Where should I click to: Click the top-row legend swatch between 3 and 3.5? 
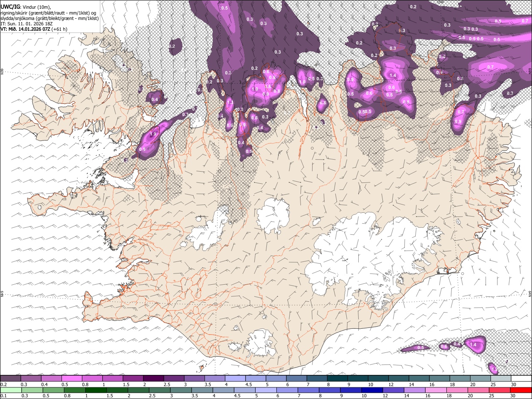coord(194,378)
